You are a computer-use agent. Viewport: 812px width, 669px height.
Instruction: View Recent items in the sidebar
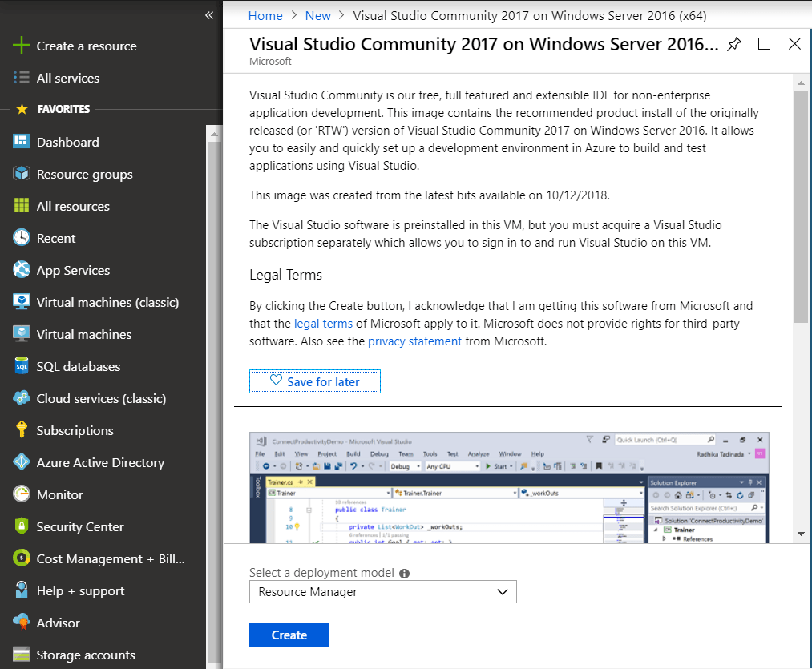pos(55,238)
